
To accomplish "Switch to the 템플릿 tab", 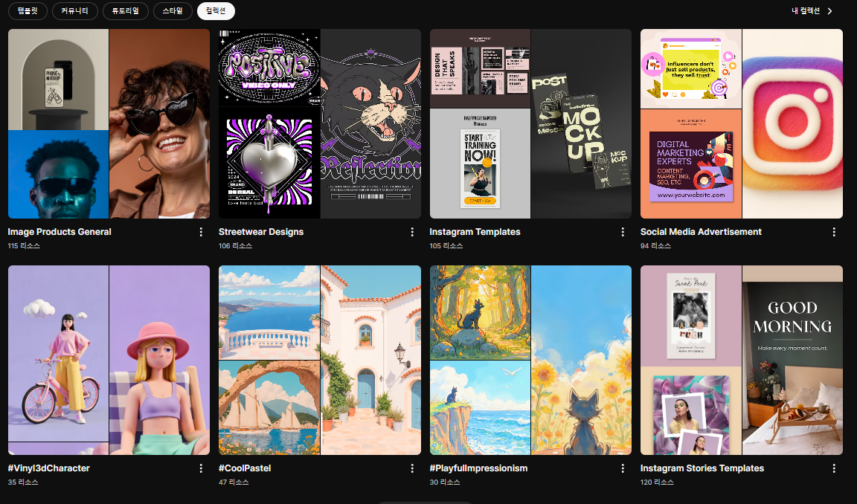I will [28, 11].
